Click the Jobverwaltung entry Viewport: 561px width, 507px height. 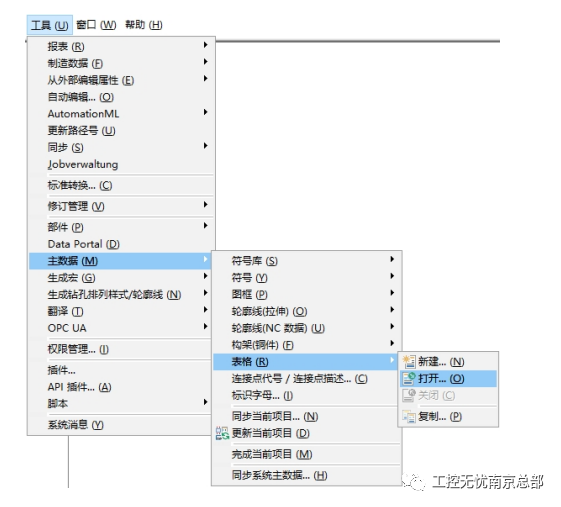pos(121,164)
